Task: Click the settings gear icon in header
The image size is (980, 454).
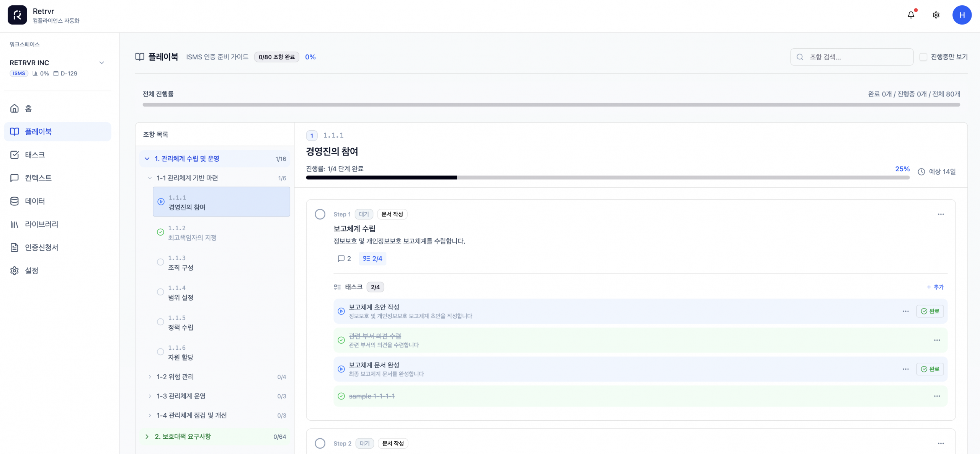Action: pos(936,15)
